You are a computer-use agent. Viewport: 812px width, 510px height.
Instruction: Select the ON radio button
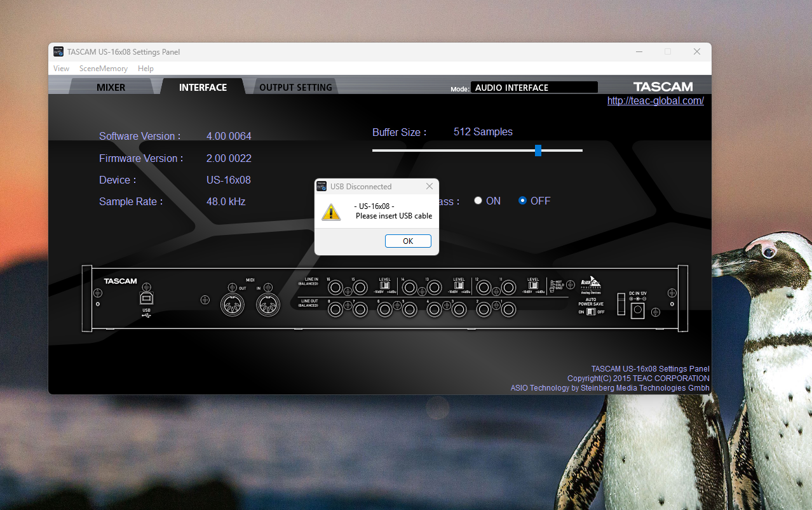click(x=478, y=201)
